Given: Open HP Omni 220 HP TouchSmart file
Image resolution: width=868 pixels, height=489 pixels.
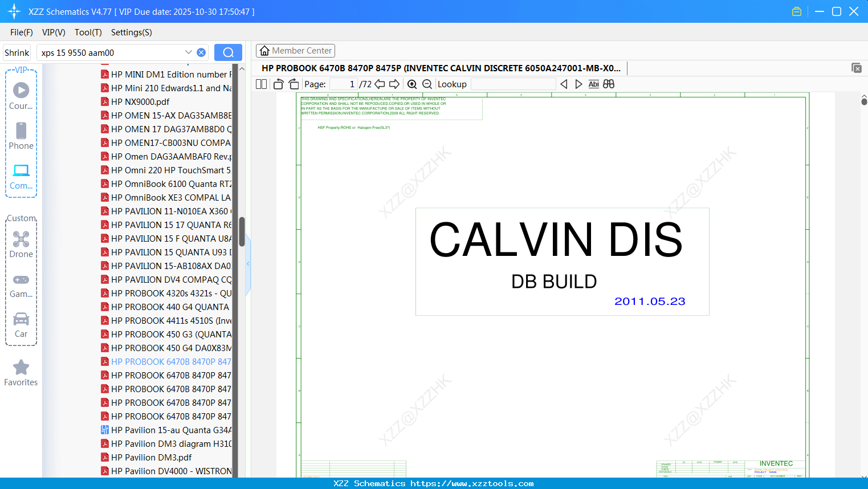Looking at the screenshot, I should (x=166, y=170).
